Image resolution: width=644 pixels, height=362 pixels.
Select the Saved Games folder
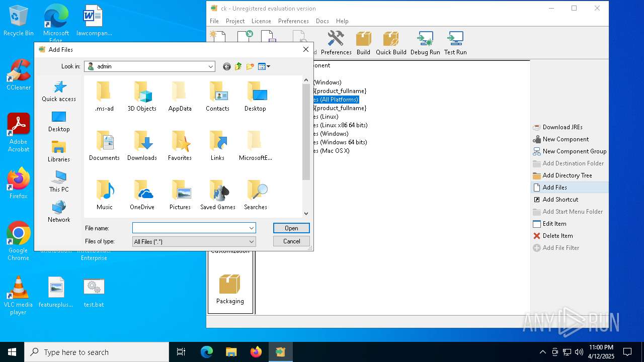tap(217, 195)
